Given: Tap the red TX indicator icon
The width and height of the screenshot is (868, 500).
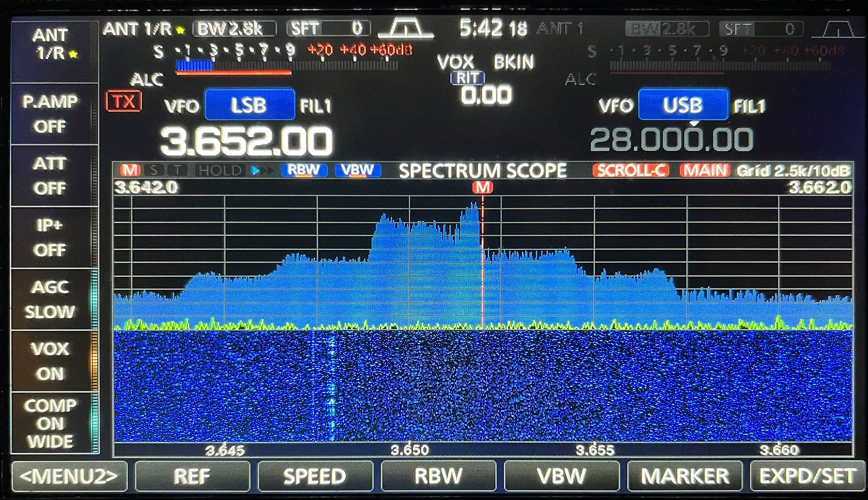Looking at the screenshot, I should [123, 101].
